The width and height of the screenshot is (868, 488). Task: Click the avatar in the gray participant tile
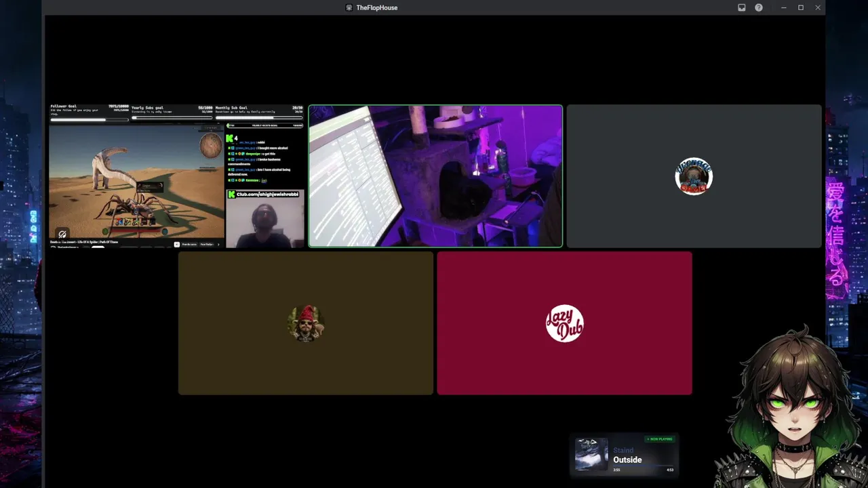coord(694,176)
